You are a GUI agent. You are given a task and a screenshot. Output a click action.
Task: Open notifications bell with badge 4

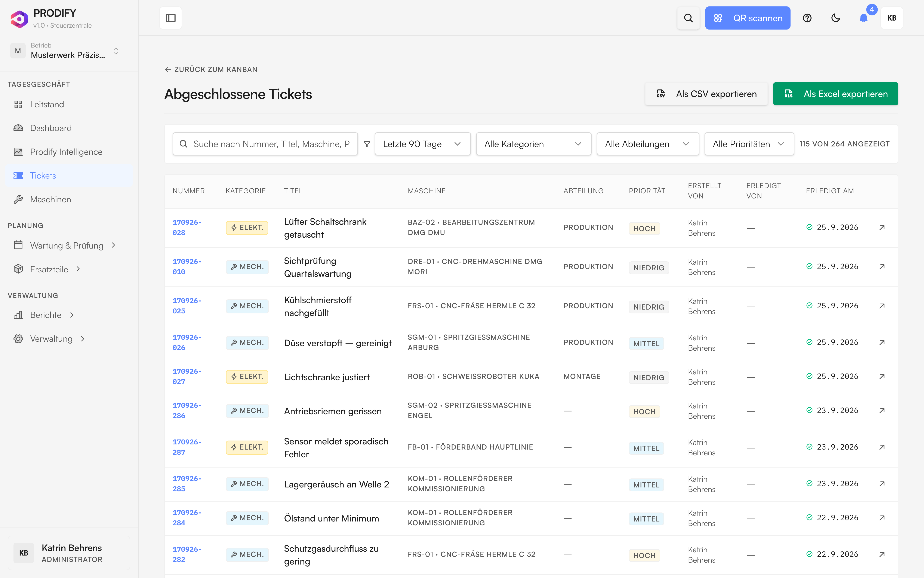click(x=864, y=18)
